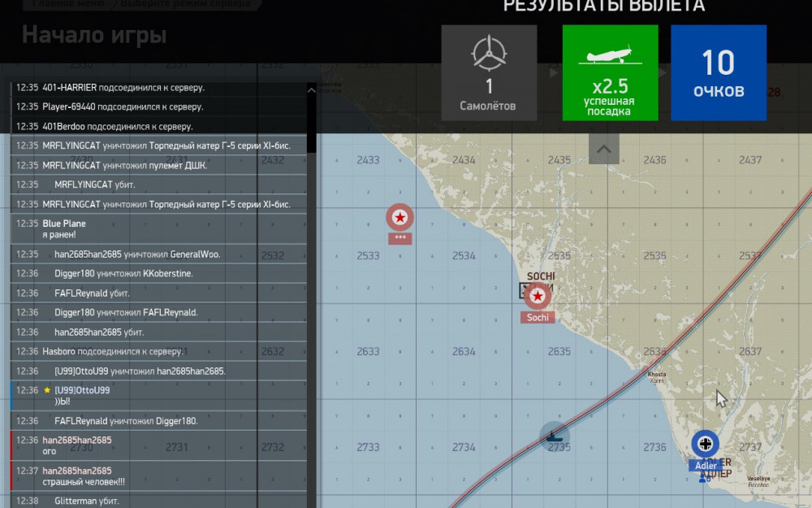812x508 pixels.
Task: Select the line 'Digger180 уничтожил KKoberstine.'
Action: click(x=158, y=273)
